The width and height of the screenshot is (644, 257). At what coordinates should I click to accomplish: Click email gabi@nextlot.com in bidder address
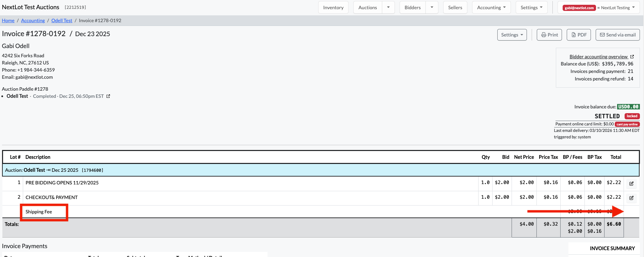34,77
